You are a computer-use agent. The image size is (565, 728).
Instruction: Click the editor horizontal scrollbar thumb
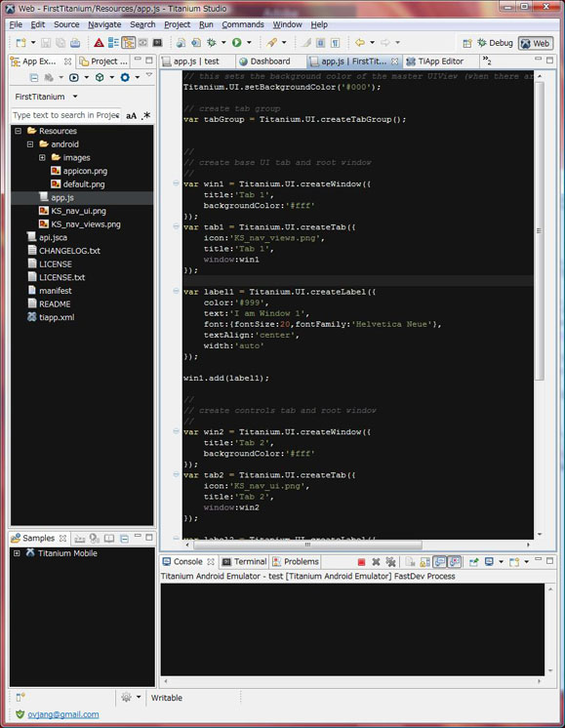tap(307, 545)
